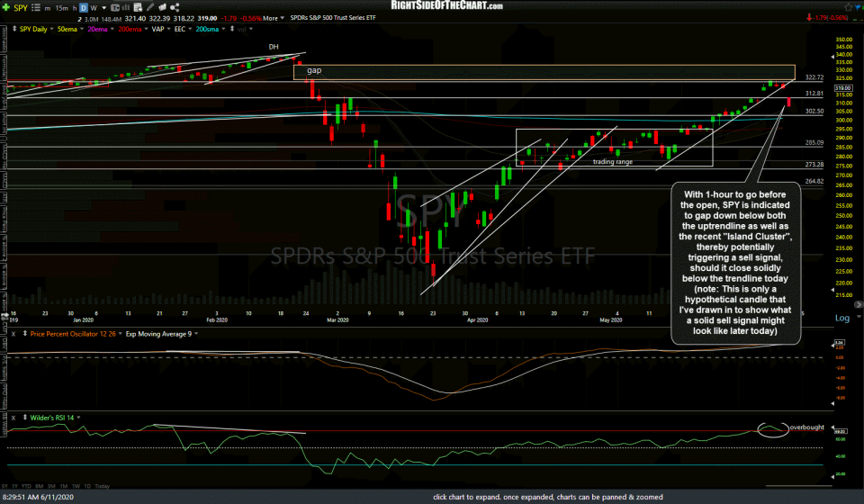Select the 1Y time span
This screenshot has width=864, height=504.
pos(13,486)
